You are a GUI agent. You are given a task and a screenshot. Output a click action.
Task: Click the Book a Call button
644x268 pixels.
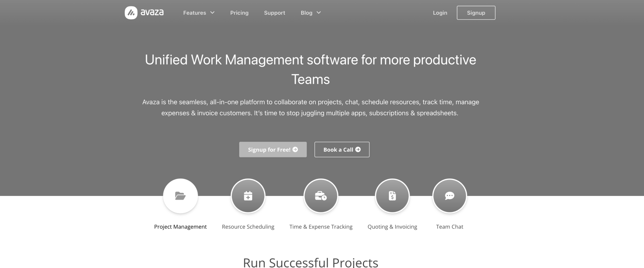pos(342,149)
